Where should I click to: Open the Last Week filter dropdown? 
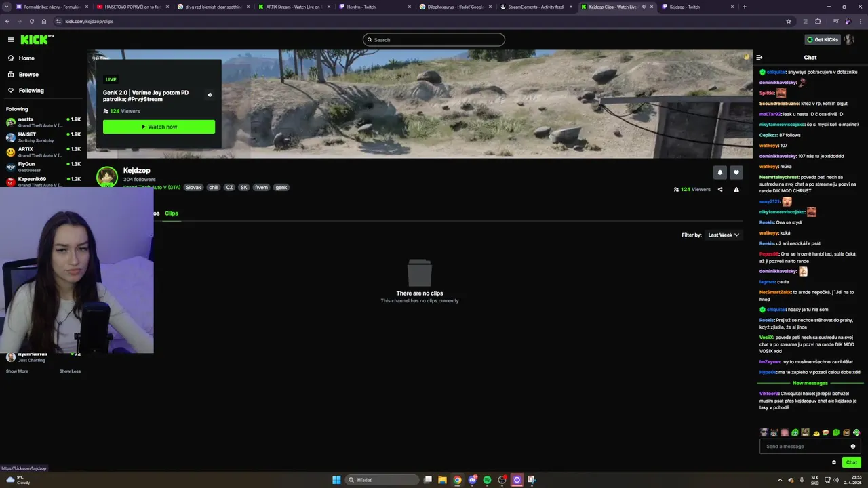click(x=724, y=235)
